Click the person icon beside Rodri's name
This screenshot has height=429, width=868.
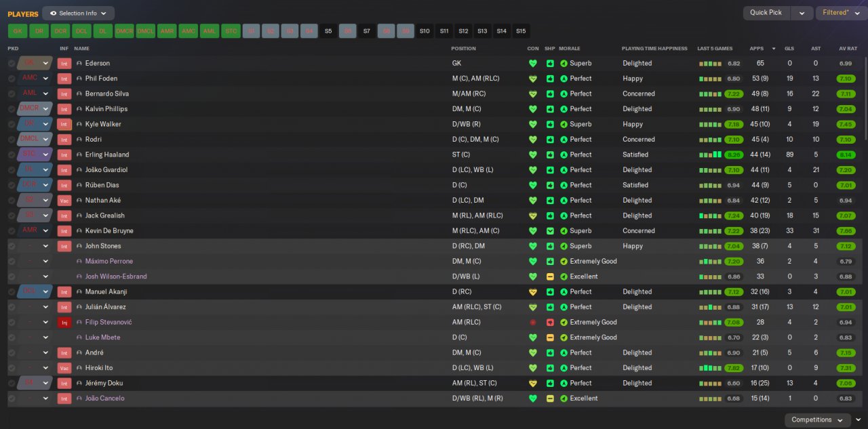(79, 140)
